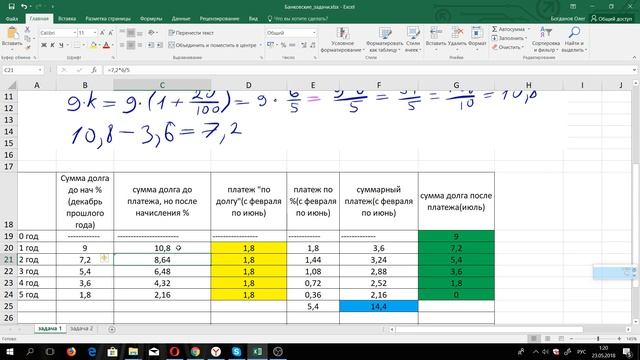Toggle center horizontal alignment
This screenshot has height=360, width=640.
point(131,45)
